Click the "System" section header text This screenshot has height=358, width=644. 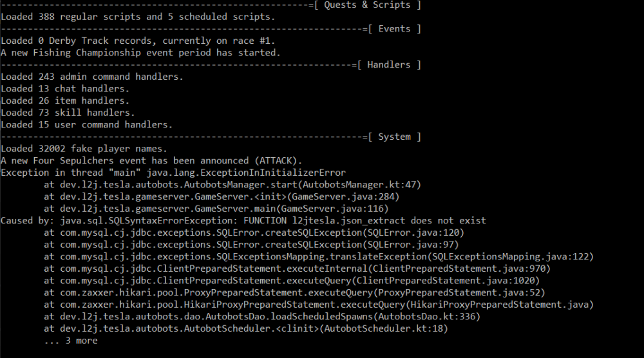394,137
